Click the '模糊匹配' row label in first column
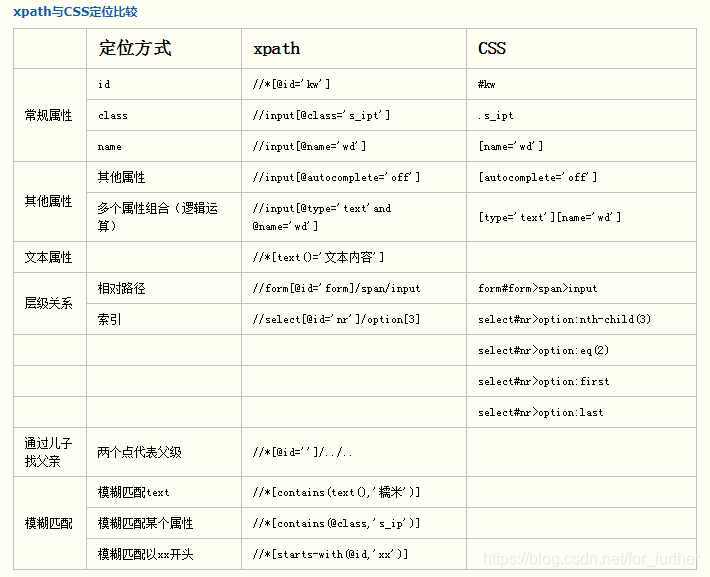Viewport: 710px width, 577px height. tap(48, 523)
